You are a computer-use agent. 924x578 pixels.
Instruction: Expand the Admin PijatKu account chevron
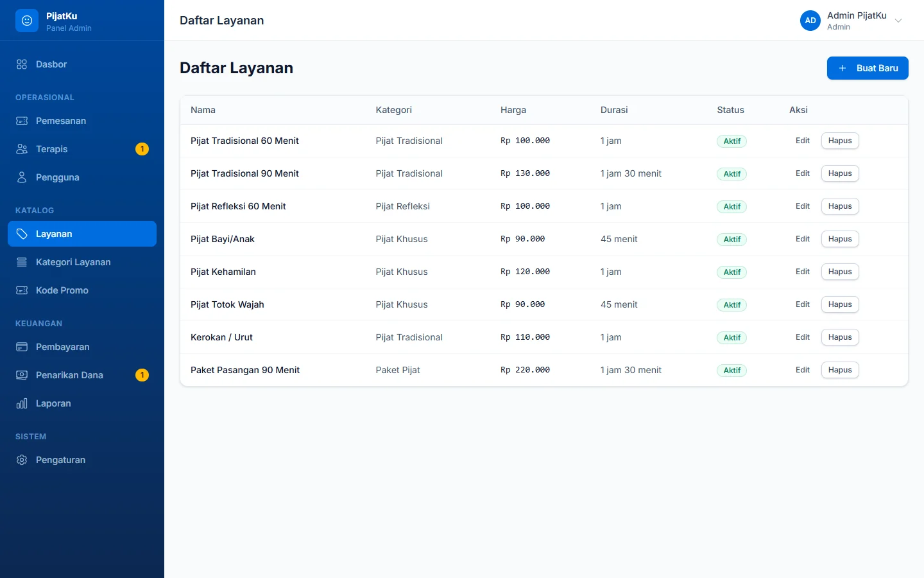(x=898, y=21)
